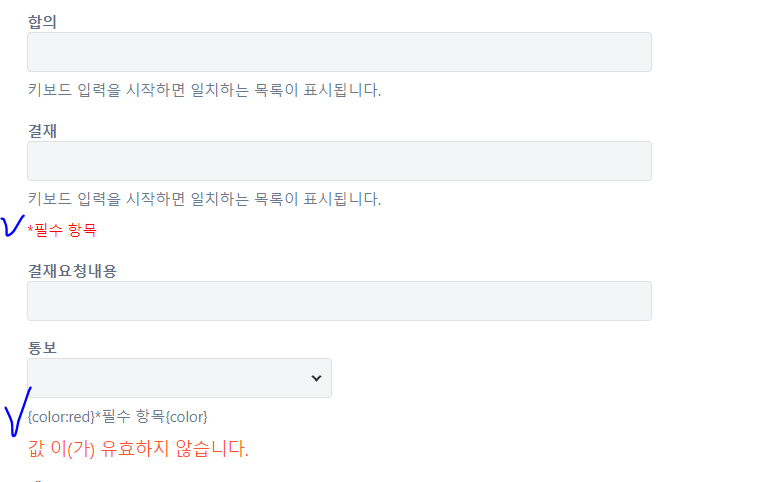Click the blue checkmark beside {color:red} text
The height and width of the screenshot is (482, 765).
point(18,411)
